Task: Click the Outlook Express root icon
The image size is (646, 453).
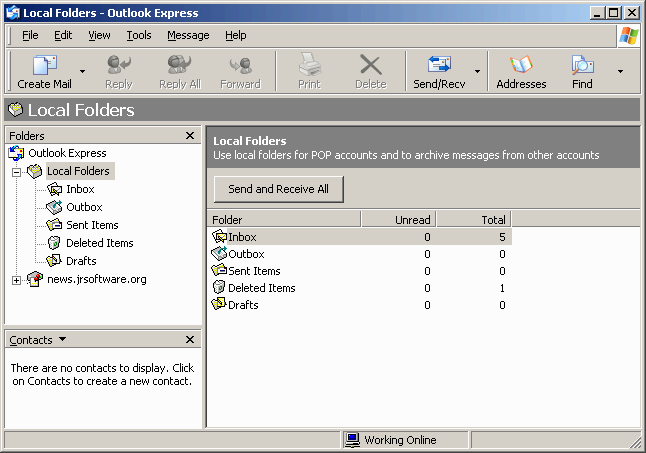Action: [x=16, y=153]
